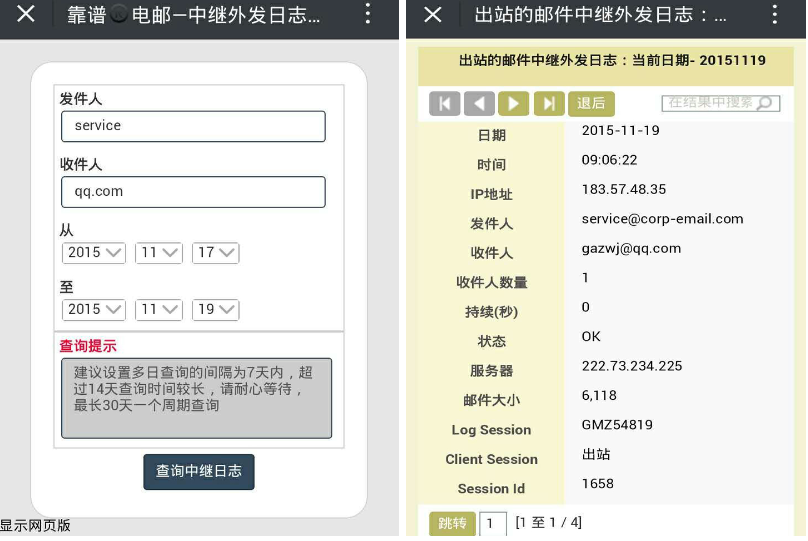The height and width of the screenshot is (541, 808).
Task: Select Client Session value 出站
Action: pos(596,454)
